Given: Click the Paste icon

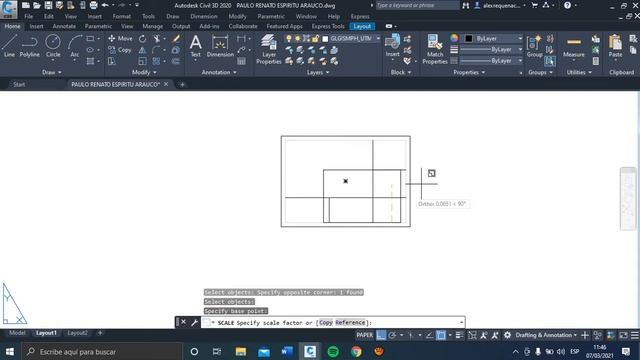Looking at the screenshot, I should tap(615, 46).
